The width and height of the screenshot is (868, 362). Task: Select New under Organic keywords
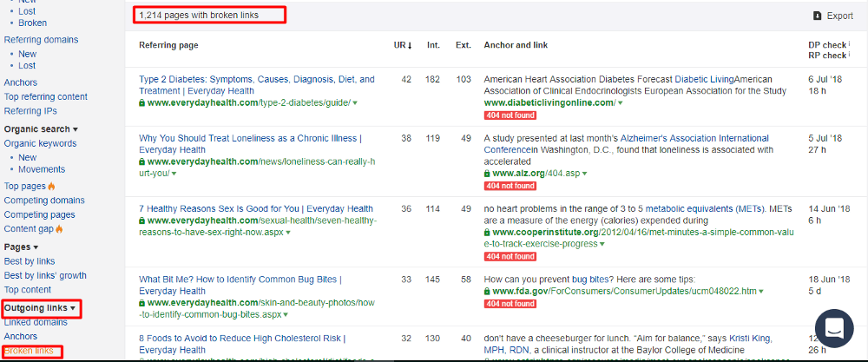coord(27,157)
